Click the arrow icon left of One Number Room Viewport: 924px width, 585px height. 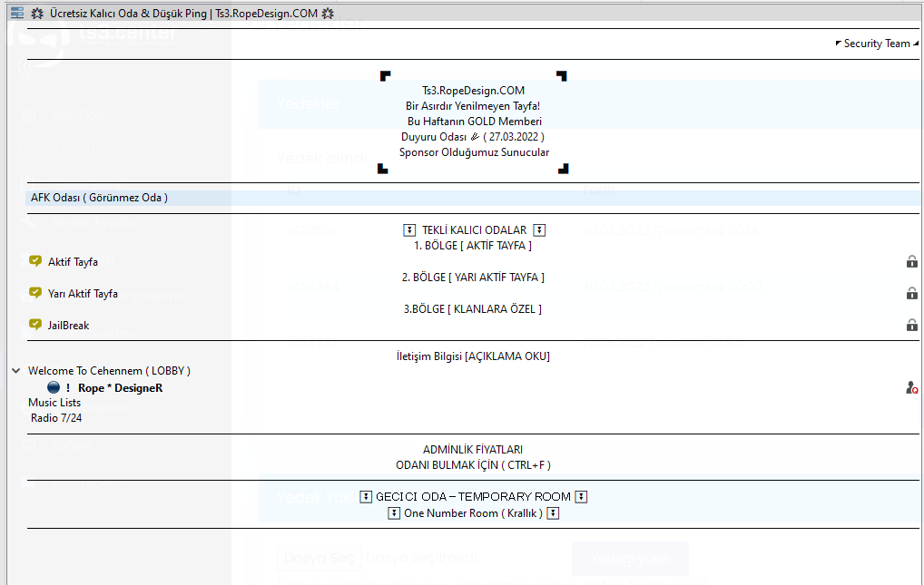click(x=394, y=513)
